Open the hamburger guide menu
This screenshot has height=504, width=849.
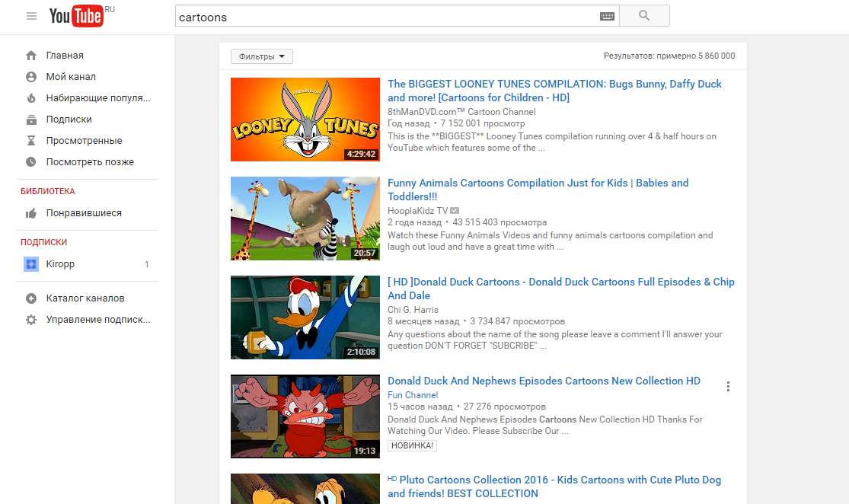31,16
